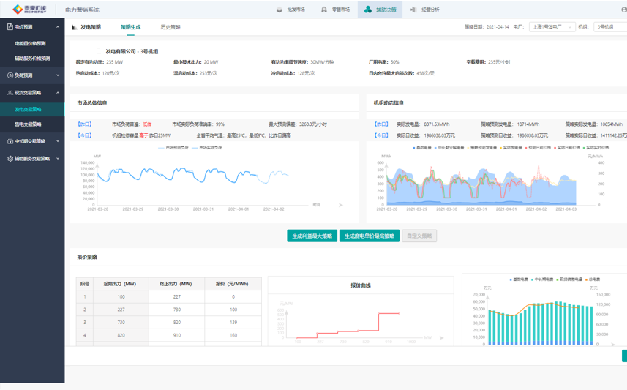Open the wholesale market top navigation item
627x390 pixels.
(291, 10)
